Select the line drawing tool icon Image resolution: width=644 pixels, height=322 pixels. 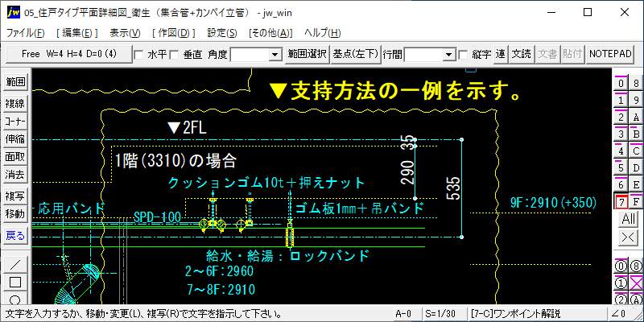pos(15,265)
